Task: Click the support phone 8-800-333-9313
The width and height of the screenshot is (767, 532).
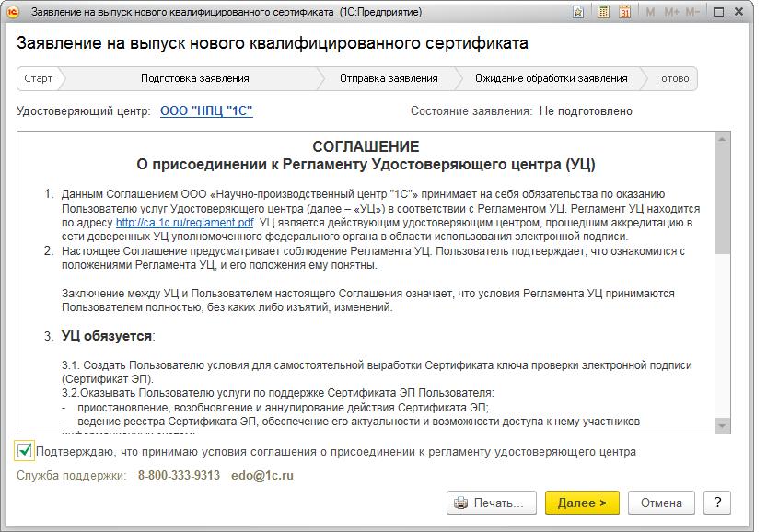Action: coord(179,475)
